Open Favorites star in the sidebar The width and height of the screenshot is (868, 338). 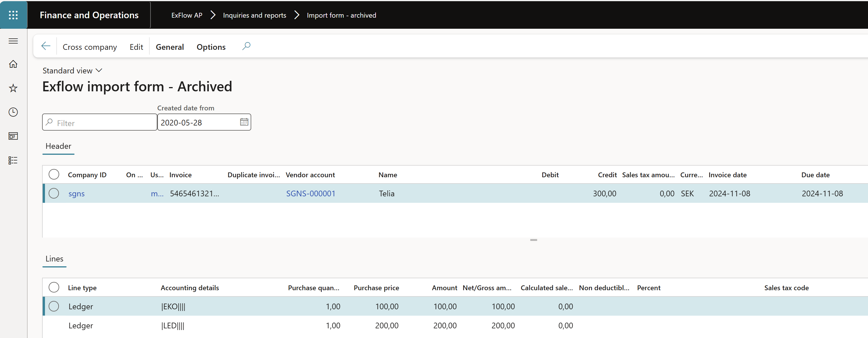[13, 88]
